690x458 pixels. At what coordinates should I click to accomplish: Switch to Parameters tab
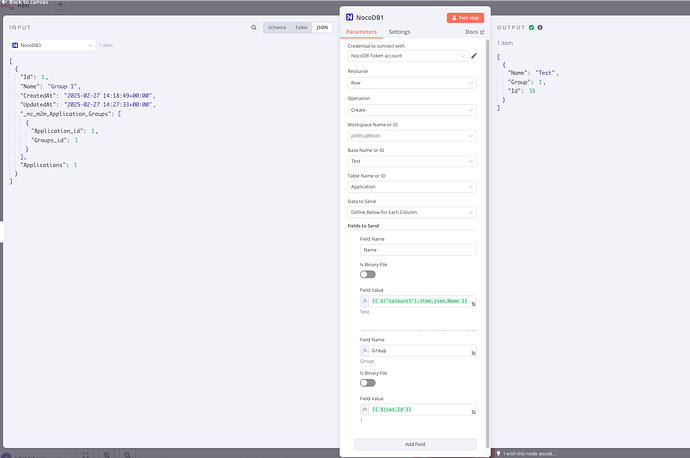(361, 32)
